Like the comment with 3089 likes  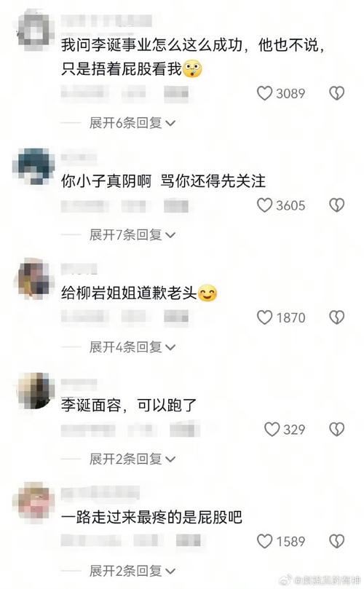[264, 93]
